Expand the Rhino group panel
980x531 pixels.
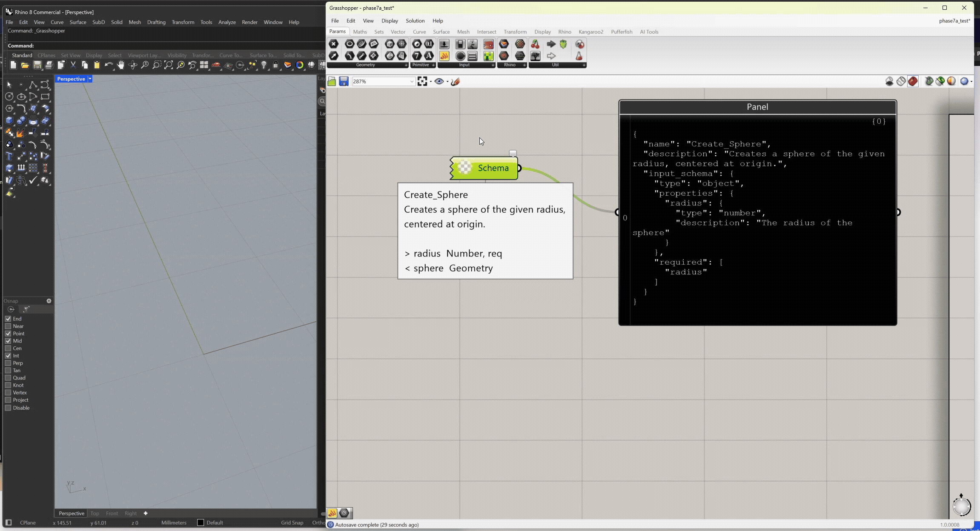click(524, 65)
